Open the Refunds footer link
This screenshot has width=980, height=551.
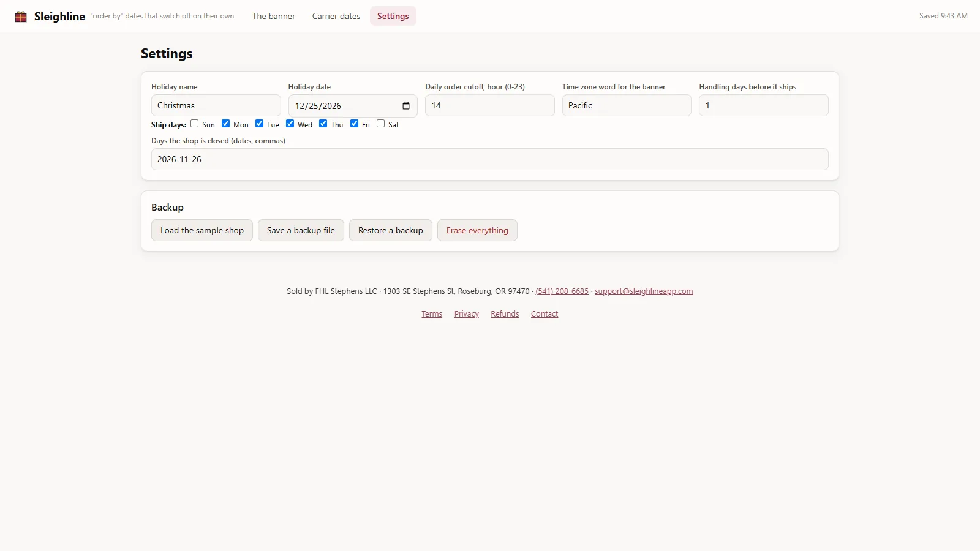click(505, 314)
